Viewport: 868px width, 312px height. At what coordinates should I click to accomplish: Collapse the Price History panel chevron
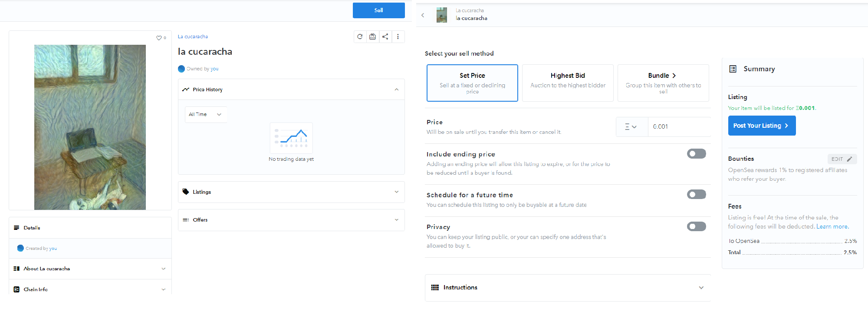coord(396,90)
